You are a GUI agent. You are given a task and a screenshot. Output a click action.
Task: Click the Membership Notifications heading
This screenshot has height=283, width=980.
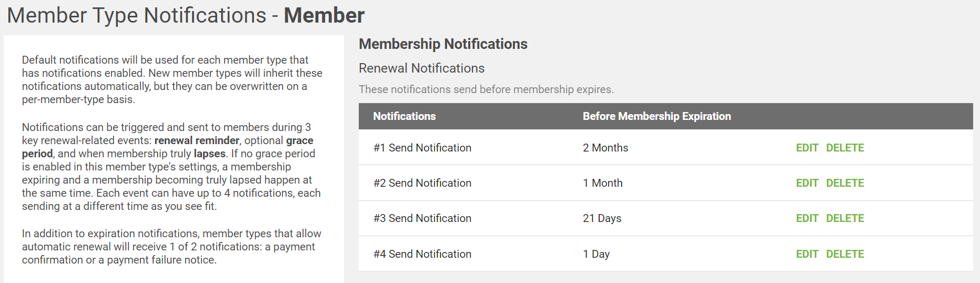443,44
